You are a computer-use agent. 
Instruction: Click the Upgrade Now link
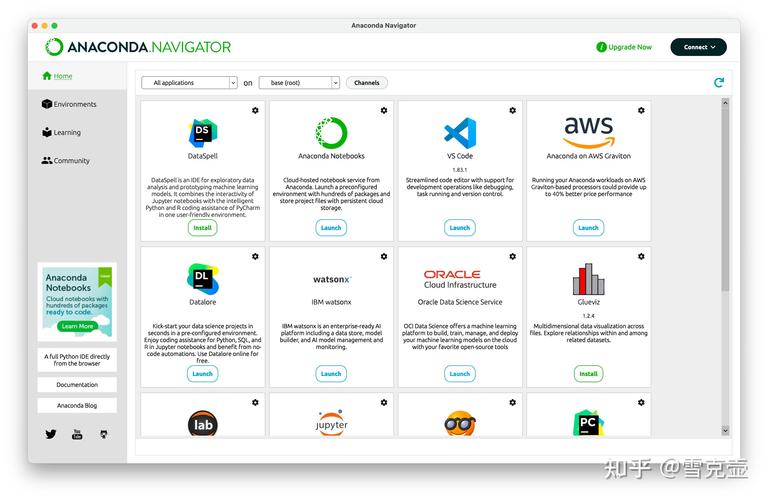click(624, 47)
